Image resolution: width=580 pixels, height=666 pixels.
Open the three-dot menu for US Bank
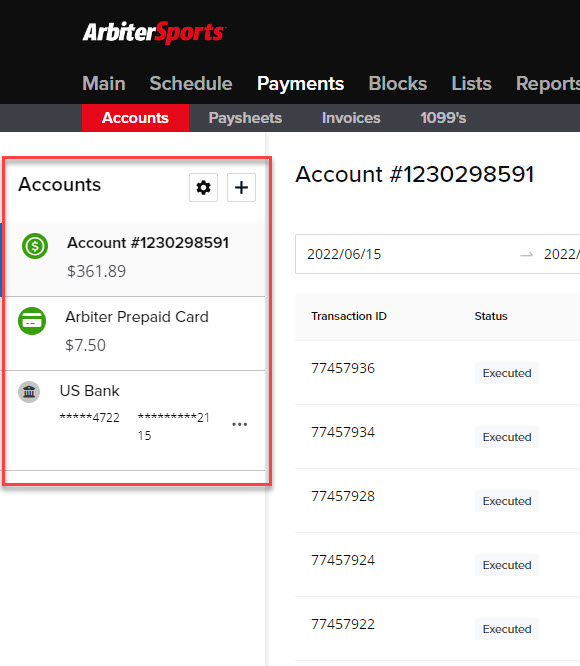coord(239,424)
